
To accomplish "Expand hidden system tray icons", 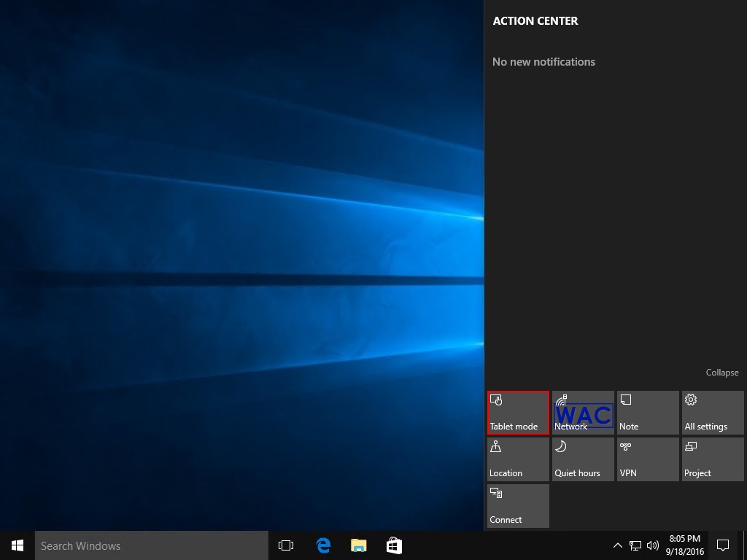I will (x=616, y=545).
